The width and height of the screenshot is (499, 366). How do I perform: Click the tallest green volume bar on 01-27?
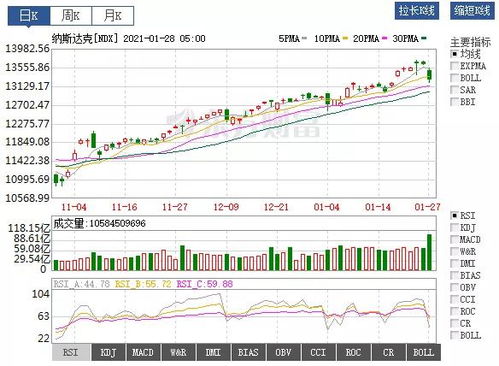pyautogui.click(x=429, y=252)
